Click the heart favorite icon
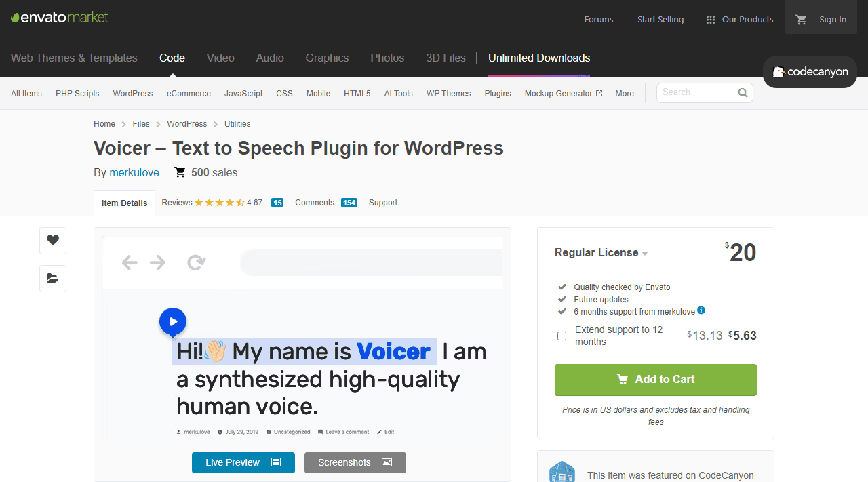The height and width of the screenshot is (482, 868). [x=53, y=240]
